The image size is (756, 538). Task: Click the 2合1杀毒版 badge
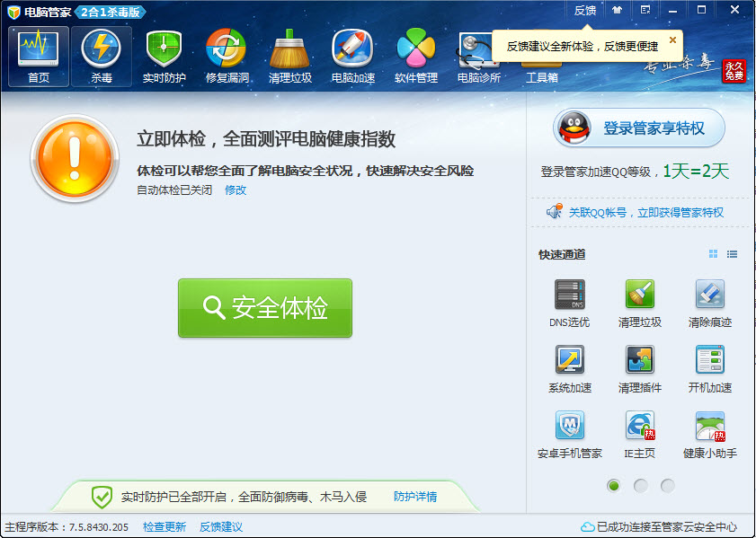tap(111, 12)
